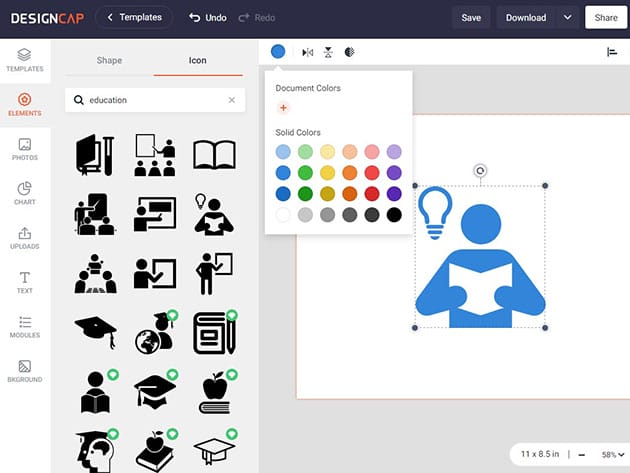Screen dimensions: 630x473
Task: Open the Templates sidebar panel
Action: (24, 60)
